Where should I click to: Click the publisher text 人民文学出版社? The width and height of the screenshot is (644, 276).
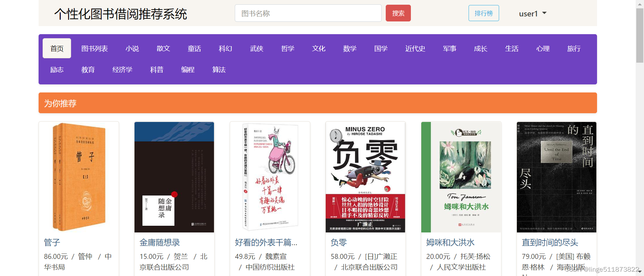click(x=462, y=267)
